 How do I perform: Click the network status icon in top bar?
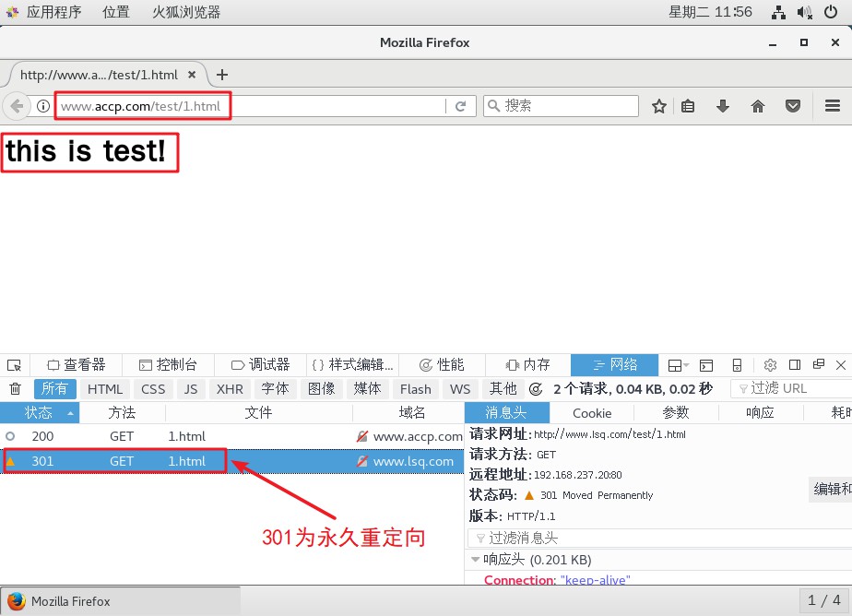pyautogui.click(x=778, y=12)
